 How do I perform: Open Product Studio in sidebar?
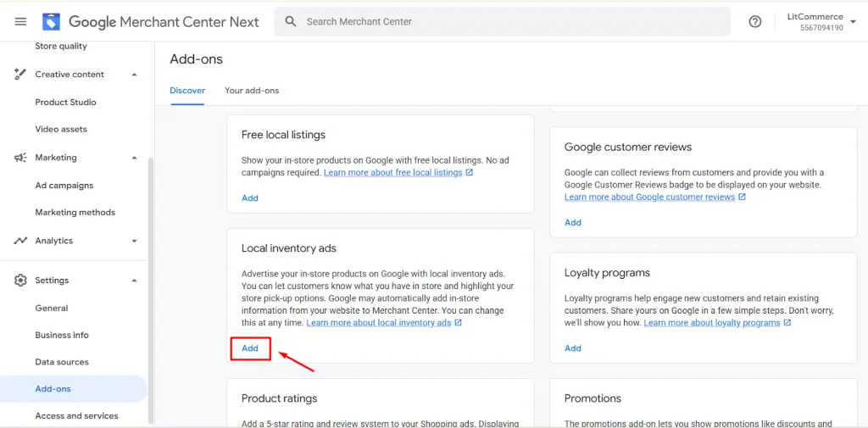(65, 103)
